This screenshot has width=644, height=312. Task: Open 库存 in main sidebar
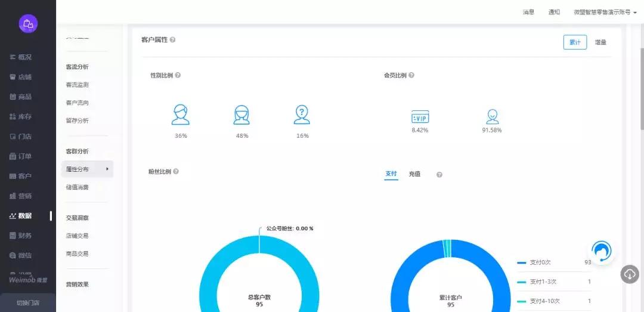(20, 117)
